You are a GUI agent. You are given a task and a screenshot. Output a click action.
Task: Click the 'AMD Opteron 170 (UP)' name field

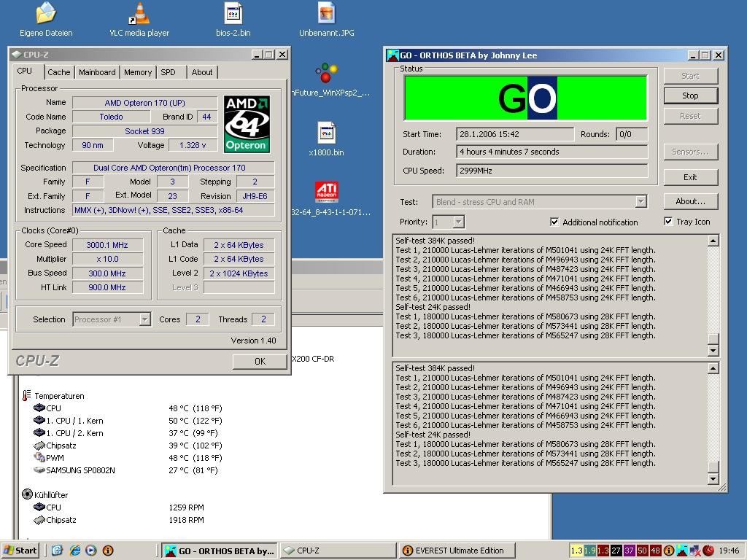point(145,103)
